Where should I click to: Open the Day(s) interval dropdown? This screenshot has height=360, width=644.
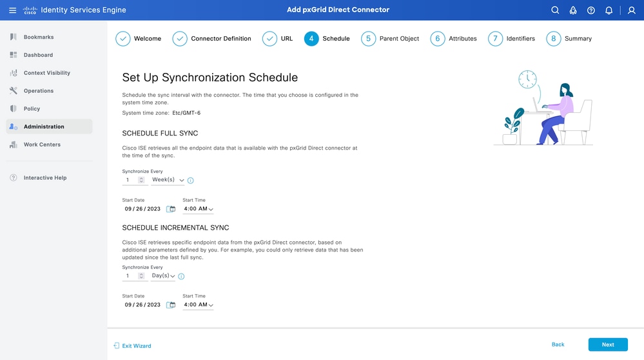(x=163, y=275)
